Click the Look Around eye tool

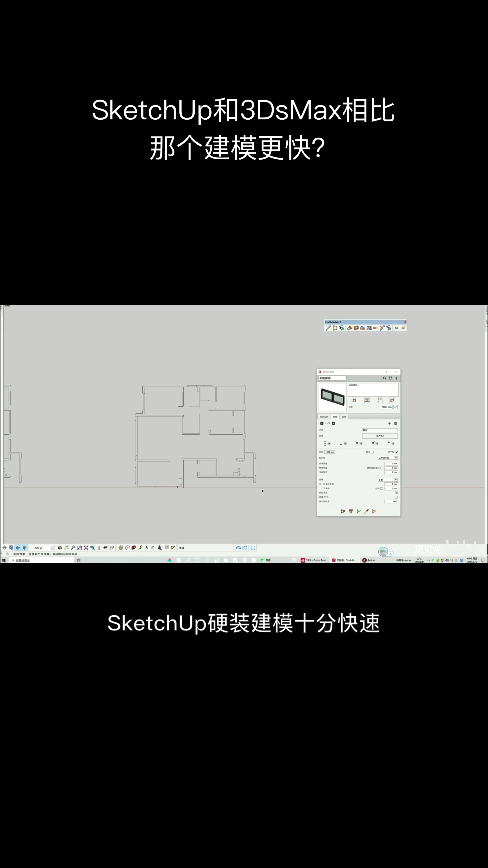click(x=106, y=548)
